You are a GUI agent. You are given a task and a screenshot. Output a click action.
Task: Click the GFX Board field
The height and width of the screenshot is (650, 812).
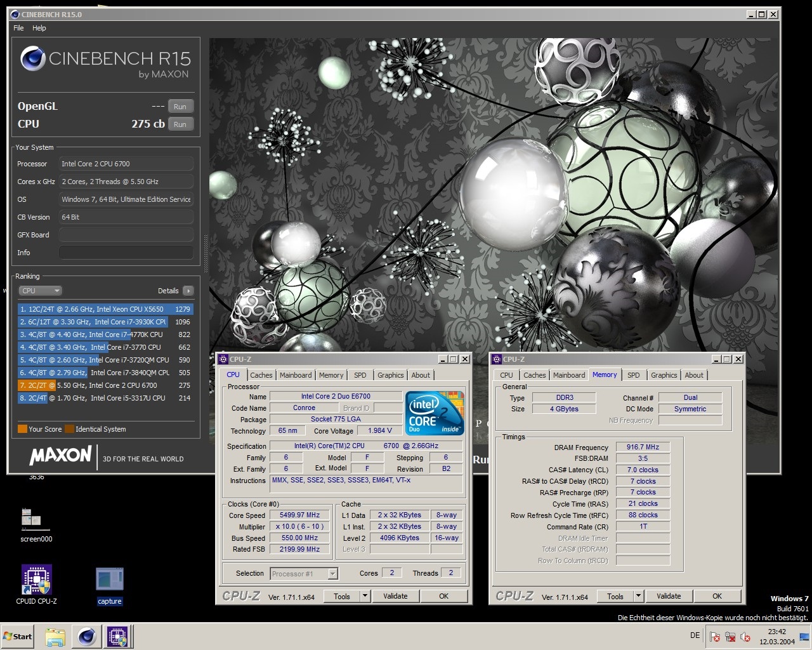pos(126,235)
